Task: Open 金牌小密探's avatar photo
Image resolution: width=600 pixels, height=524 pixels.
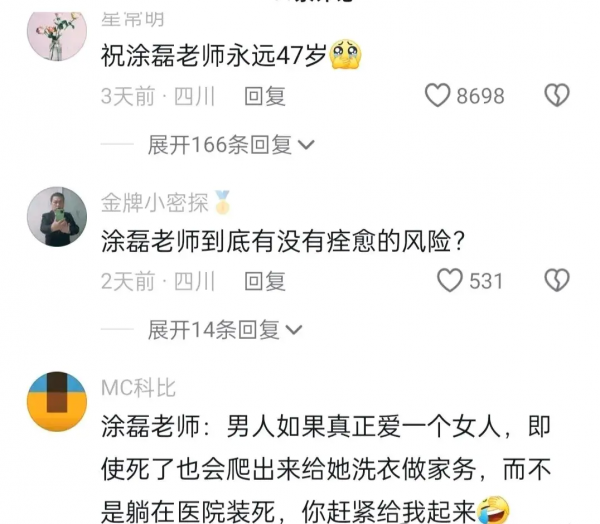Action: (x=57, y=217)
